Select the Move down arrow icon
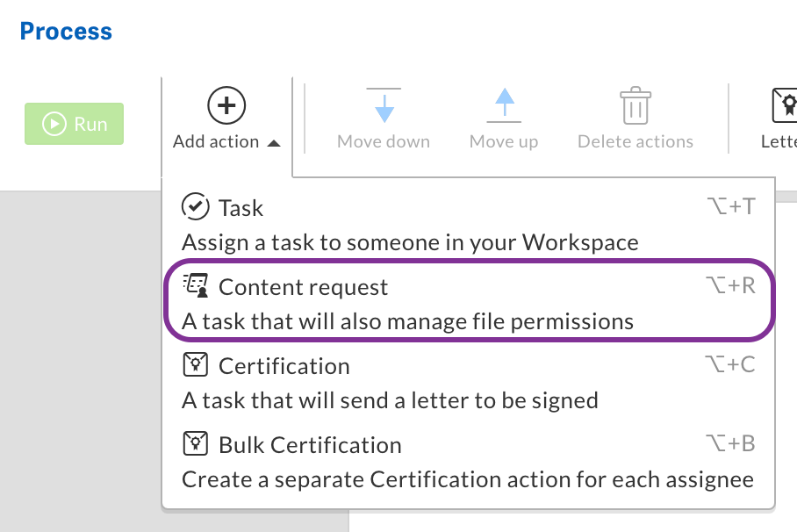The image size is (797, 532). click(x=384, y=105)
